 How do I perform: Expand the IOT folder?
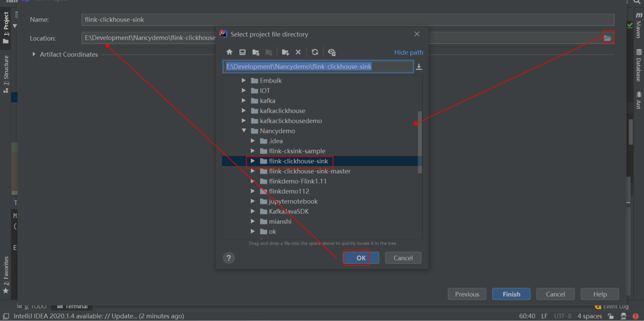point(244,91)
